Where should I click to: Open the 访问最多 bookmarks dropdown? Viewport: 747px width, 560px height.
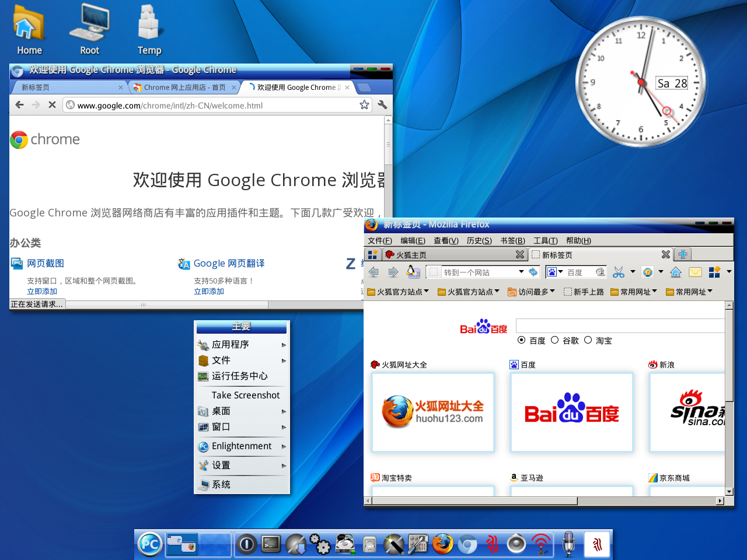[531, 292]
